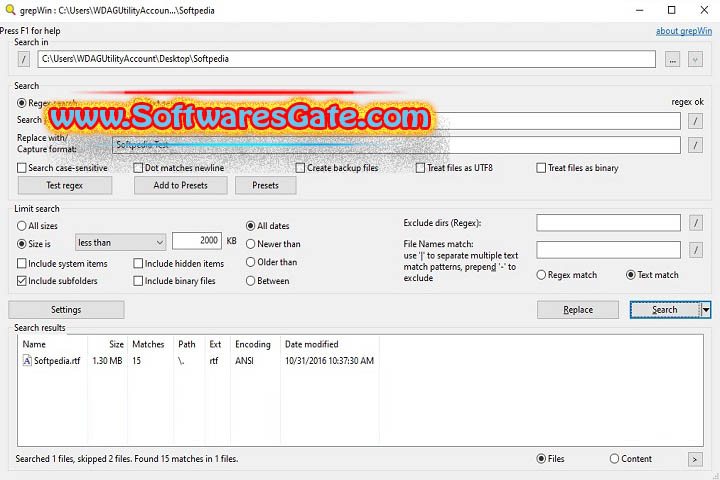This screenshot has width=720, height=480.
Task: Click the Ext cell showing rtf
Action: (x=214, y=361)
